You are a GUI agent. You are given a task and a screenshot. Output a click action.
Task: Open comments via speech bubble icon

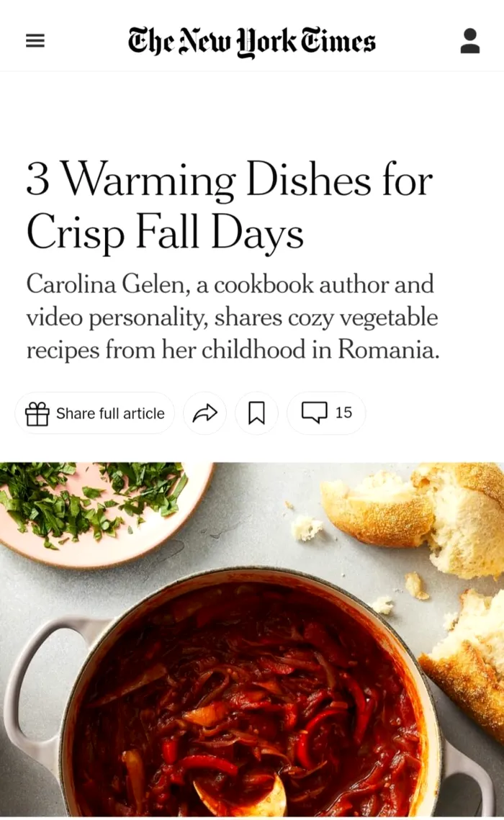click(314, 412)
